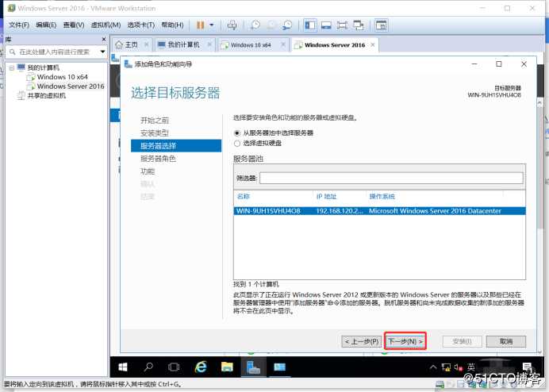Click the Windows Start button in the guest taskbar

pos(123,367)
